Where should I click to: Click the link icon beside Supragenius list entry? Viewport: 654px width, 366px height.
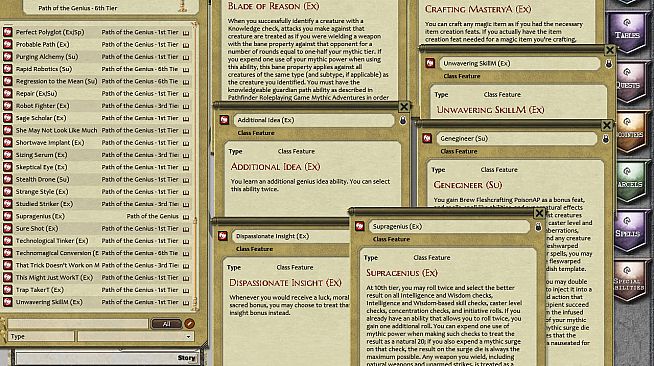8,216
